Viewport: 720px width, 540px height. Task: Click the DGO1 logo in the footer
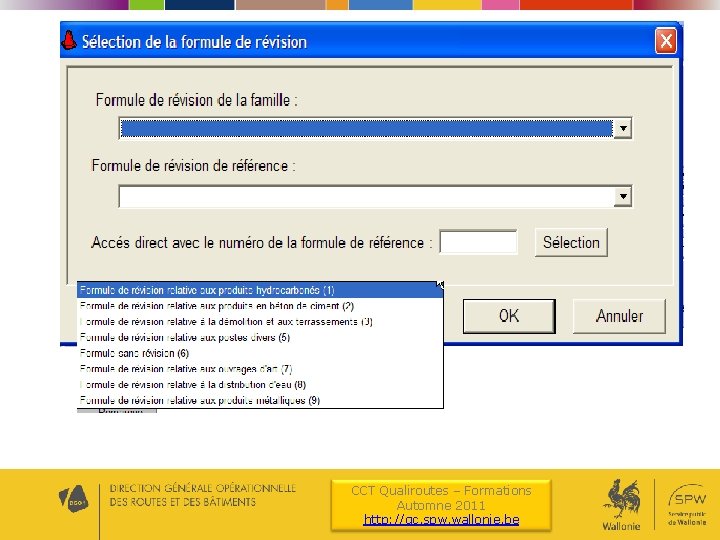pyautogui.click(x=73, y=499)
